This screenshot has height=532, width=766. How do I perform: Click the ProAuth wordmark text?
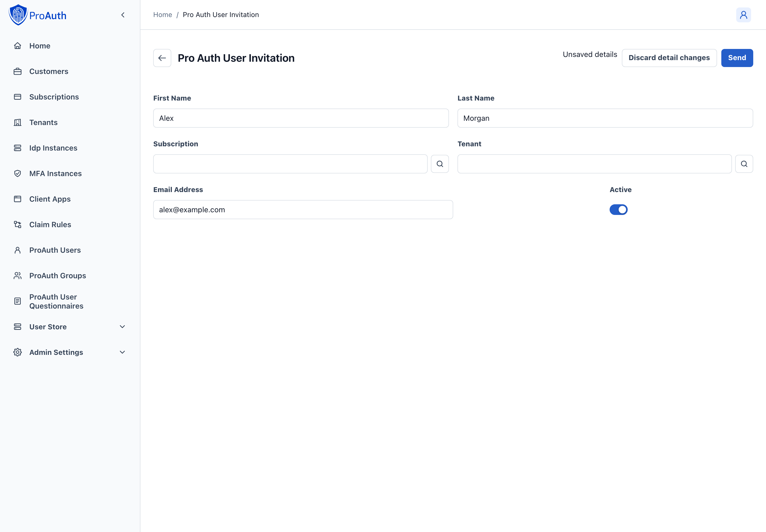coord(48,16)
